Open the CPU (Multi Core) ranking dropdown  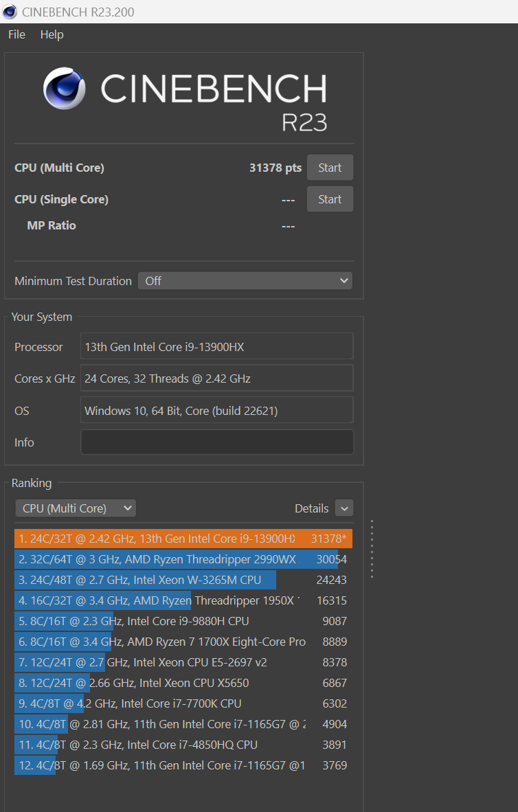click(76, 508)
